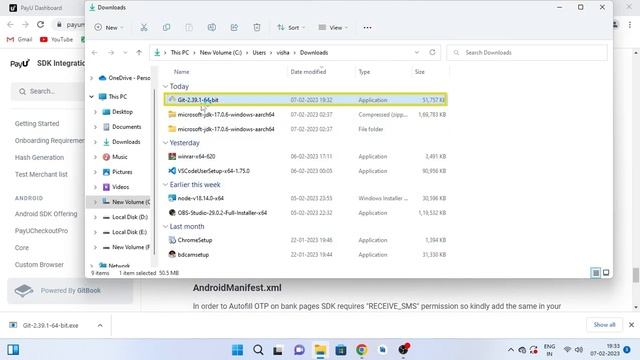Select Downloads in navigation pane

[x=126, y=142]
